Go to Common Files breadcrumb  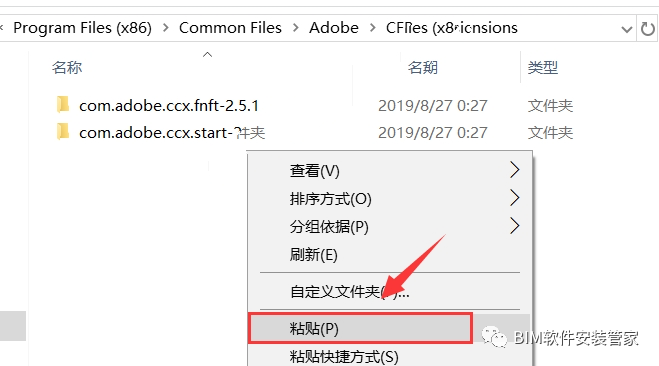230,28
